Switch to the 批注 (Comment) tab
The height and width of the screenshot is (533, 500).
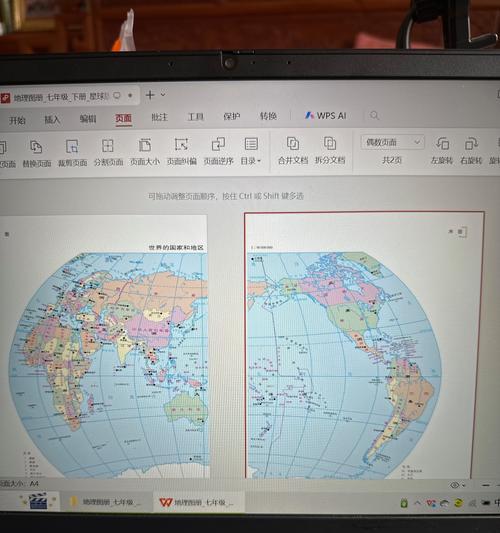click(159, 117)
